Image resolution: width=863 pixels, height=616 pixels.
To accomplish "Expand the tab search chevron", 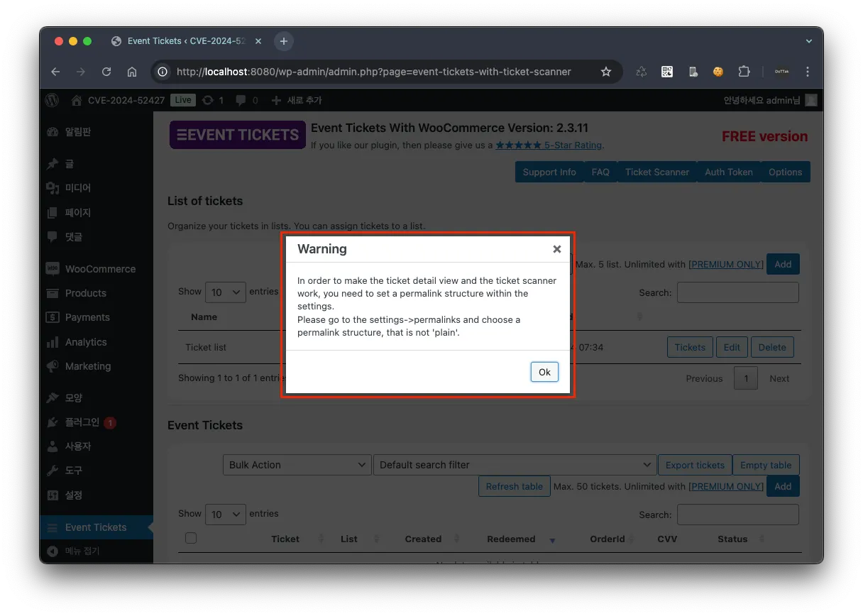I will tap(809, 41).
